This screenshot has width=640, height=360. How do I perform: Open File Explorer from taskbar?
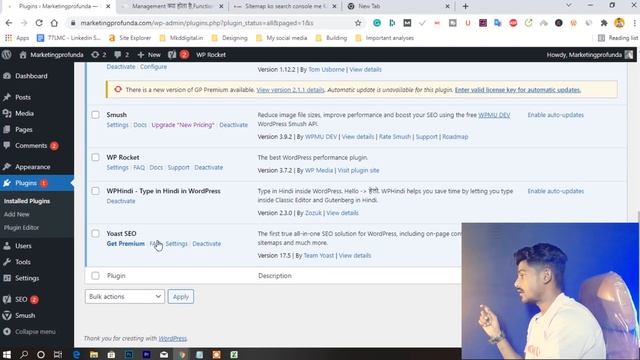click(x=94, y=354)
